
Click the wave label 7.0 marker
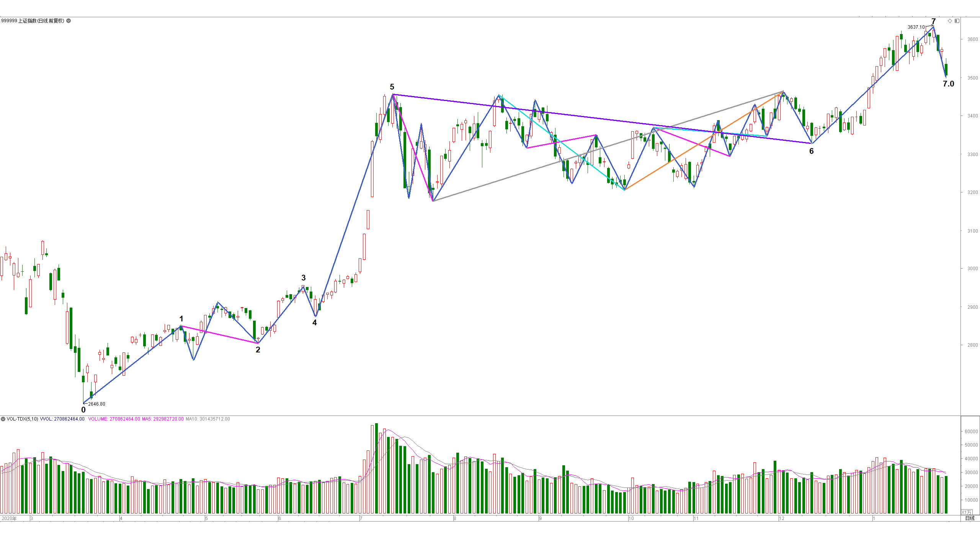948,84
